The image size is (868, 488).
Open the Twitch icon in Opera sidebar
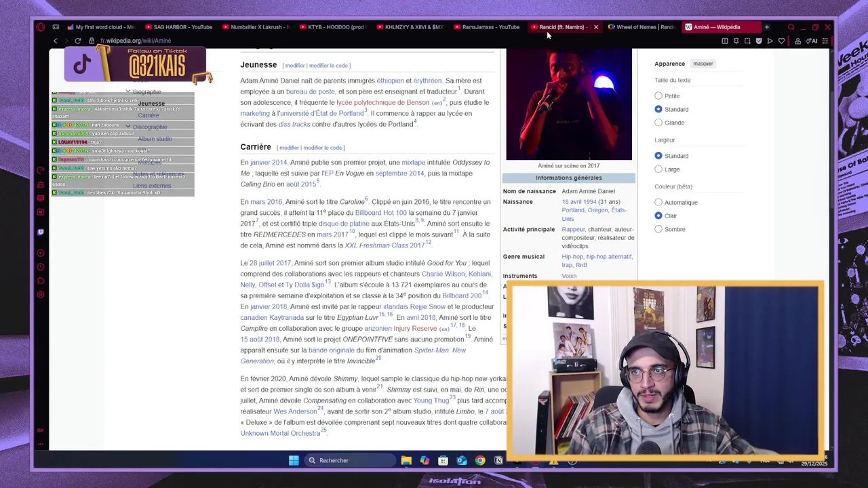41,232
